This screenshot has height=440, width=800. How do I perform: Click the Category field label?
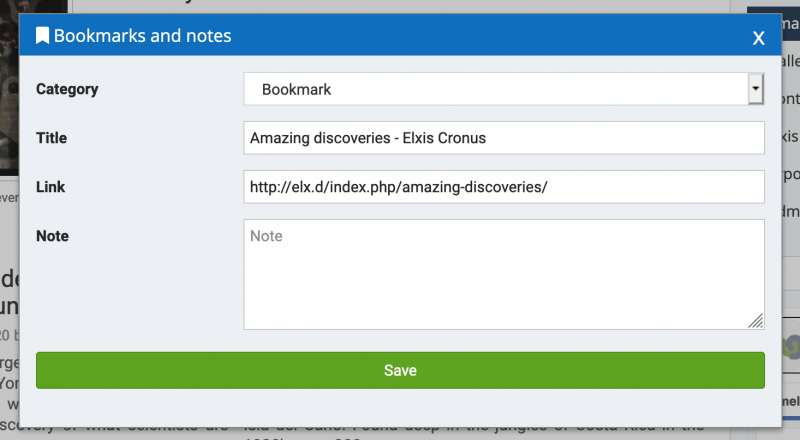pos(67,89)
